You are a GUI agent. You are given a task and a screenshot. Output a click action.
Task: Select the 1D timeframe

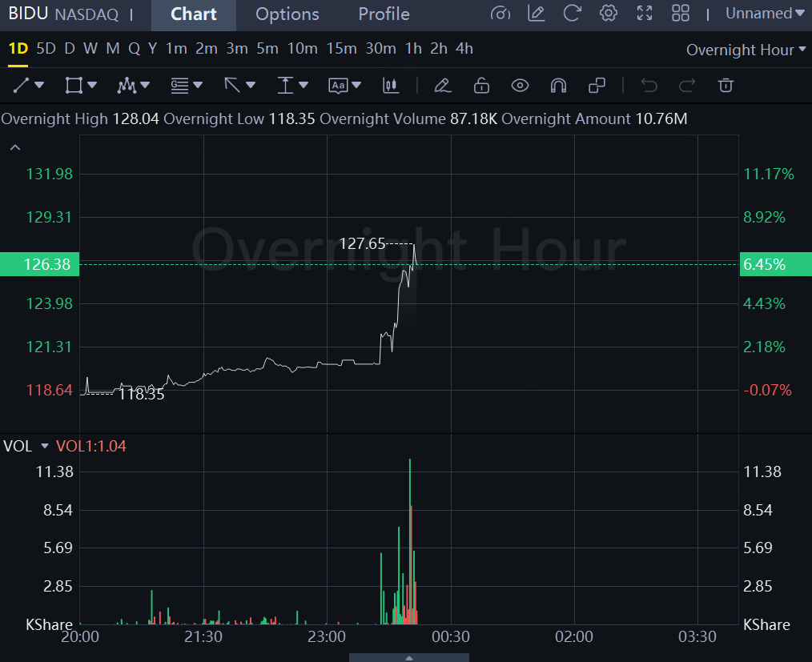tap(18, 49)
